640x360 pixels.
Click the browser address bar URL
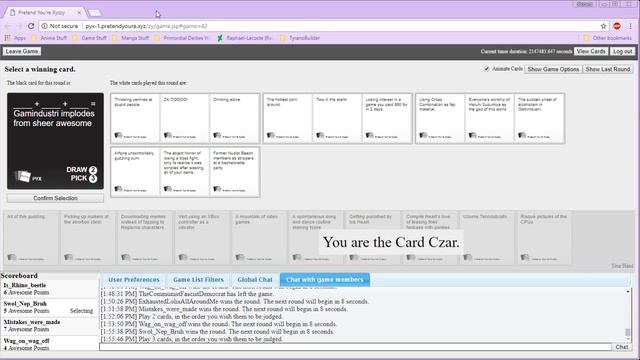click(x=146, y=26)
